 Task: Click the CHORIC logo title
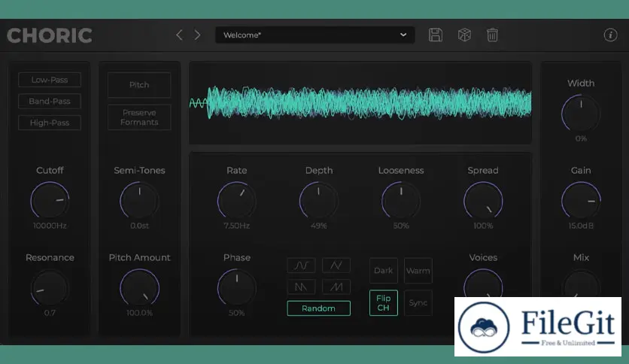(50, 35)
